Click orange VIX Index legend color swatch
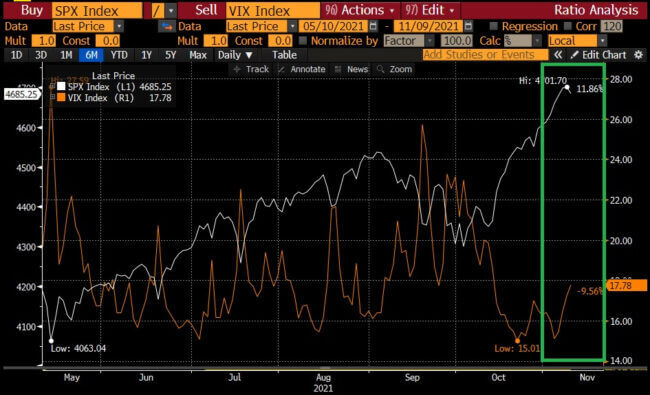The image size is (650, 395). tap(61, 97)
